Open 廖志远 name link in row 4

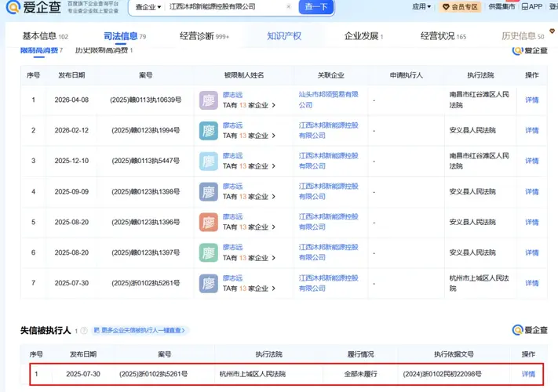232,187
